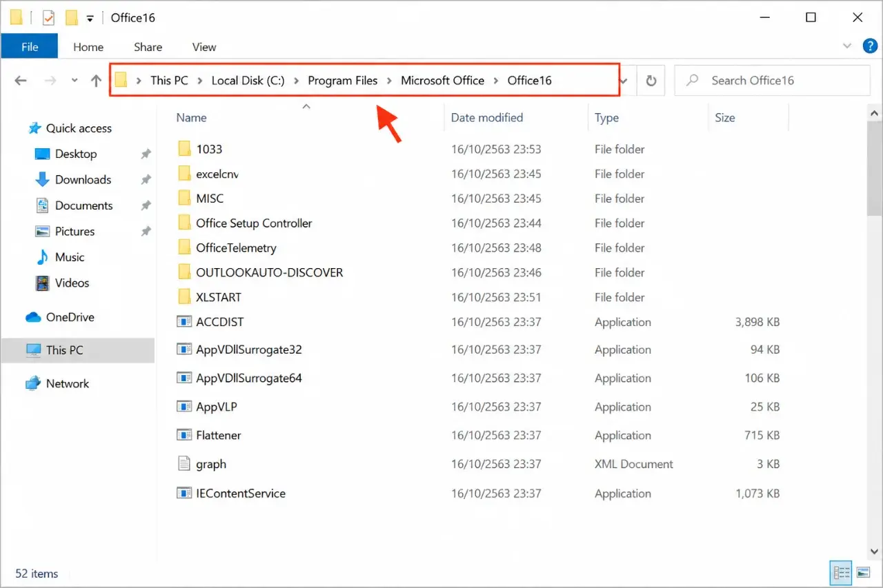
Task: Expand the chevron after This PC breadcrumb
Action: coord(200,81)
